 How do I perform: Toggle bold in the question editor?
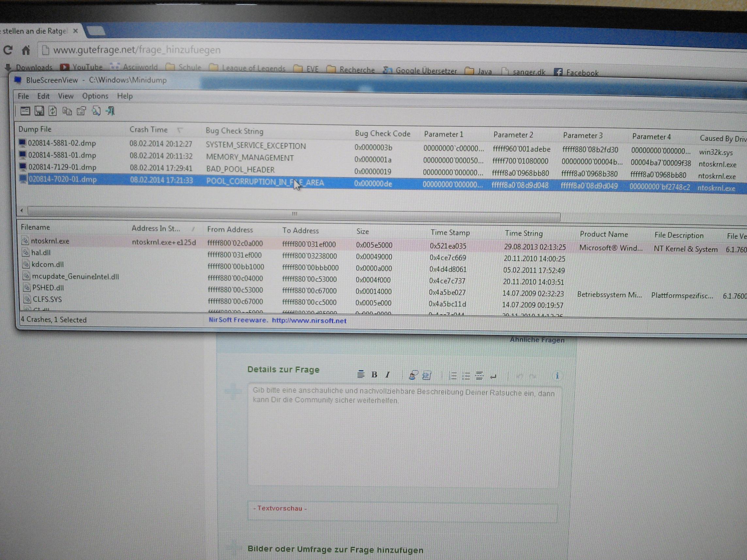374,375
